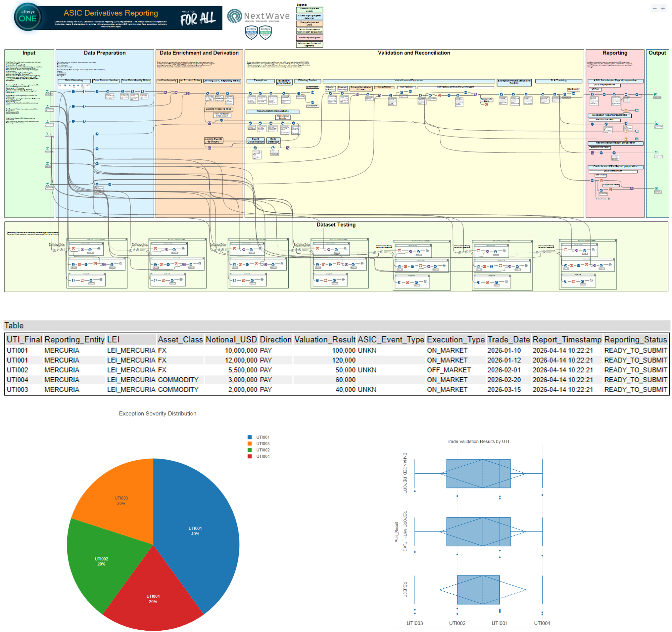Viewport: 672px width, 632px height.
Task: Click the Notional_USD column header
Action: pyautogui.click(x=231, y=339)
